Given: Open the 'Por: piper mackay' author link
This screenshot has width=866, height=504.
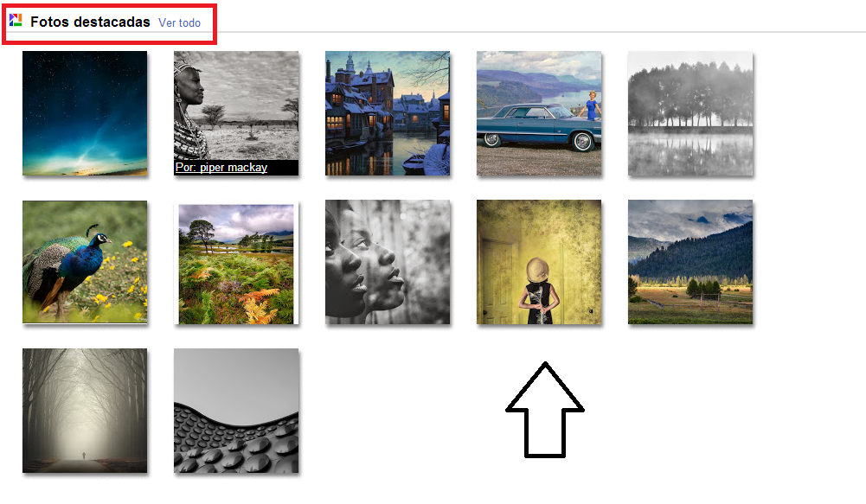Looking at the screenshot, I should pyautogui.click(x=221, y=167).
